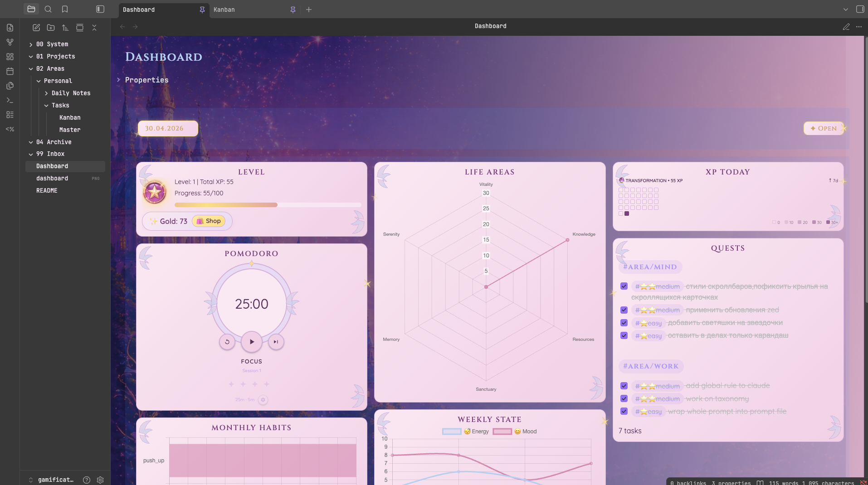Click the 30.04.2026 date button
Viewport: 868px width, 485px height.
(168, 128)
